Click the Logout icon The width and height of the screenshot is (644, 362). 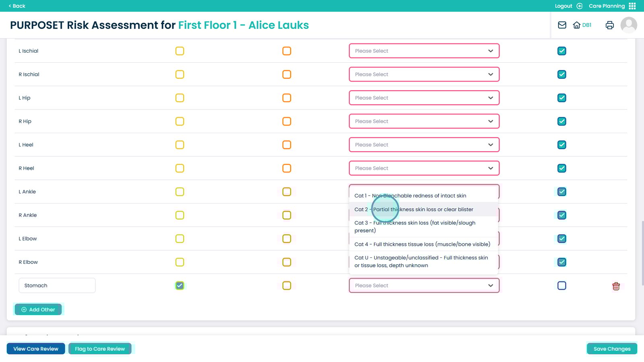(x=580, y=6)
